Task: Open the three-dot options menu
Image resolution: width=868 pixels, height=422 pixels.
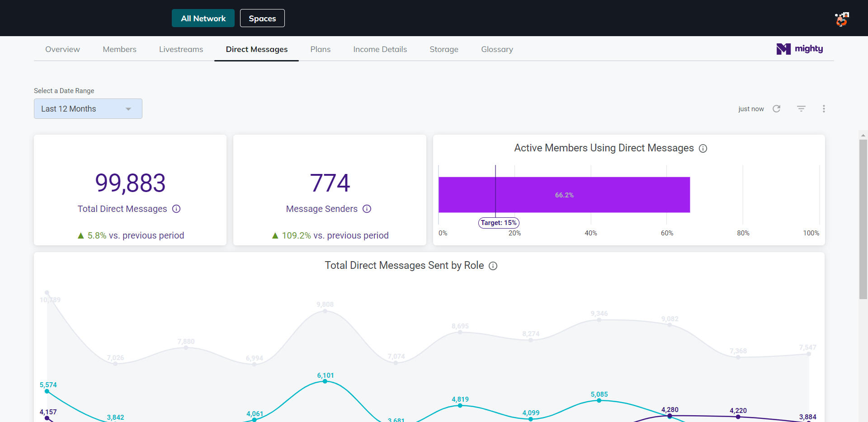Action: point(824,109)
